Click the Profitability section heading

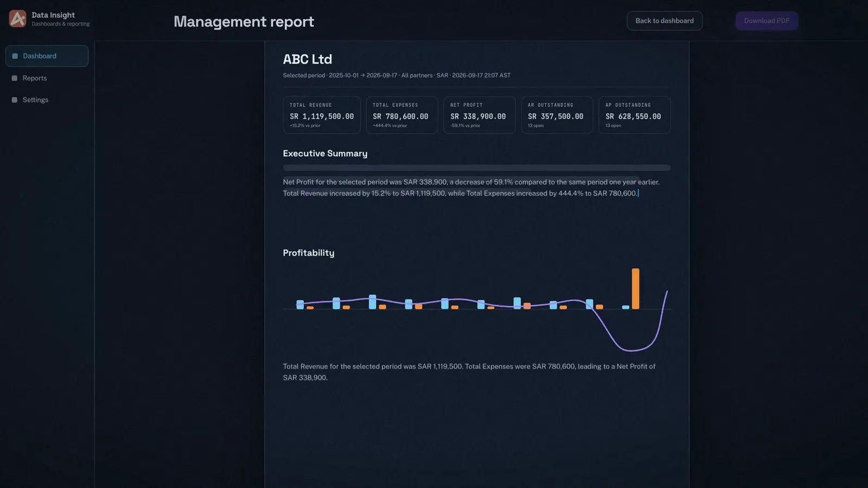(309, 253)
